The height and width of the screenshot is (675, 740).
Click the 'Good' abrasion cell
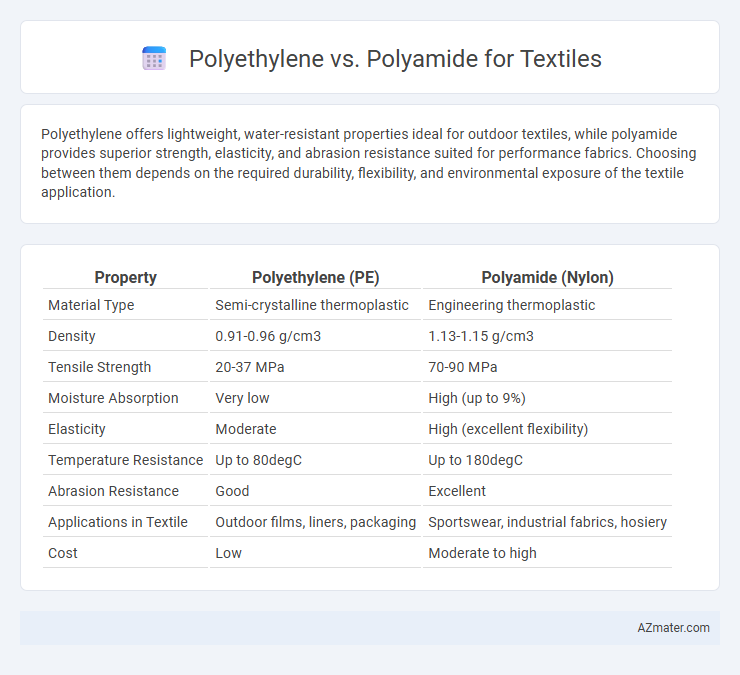click(232, 491)
